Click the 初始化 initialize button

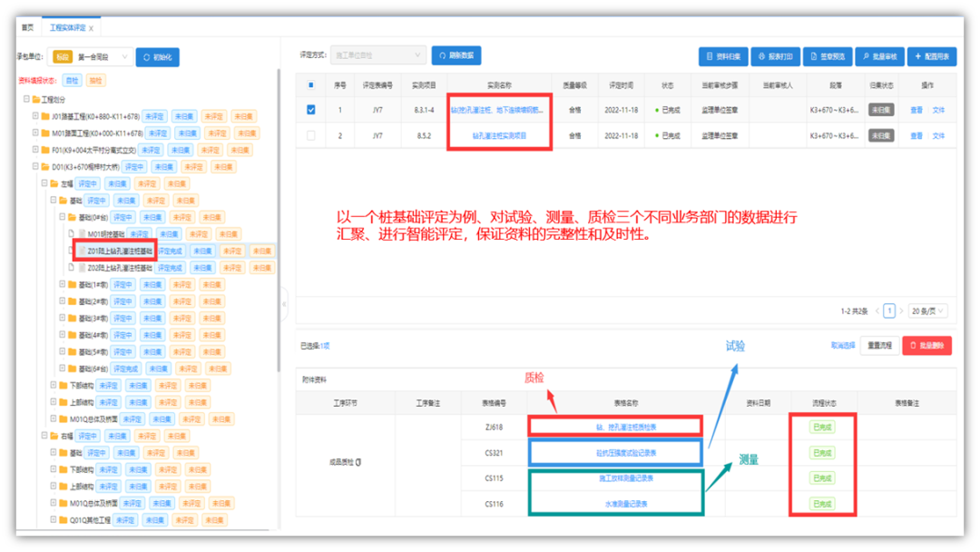pos(158,57)
